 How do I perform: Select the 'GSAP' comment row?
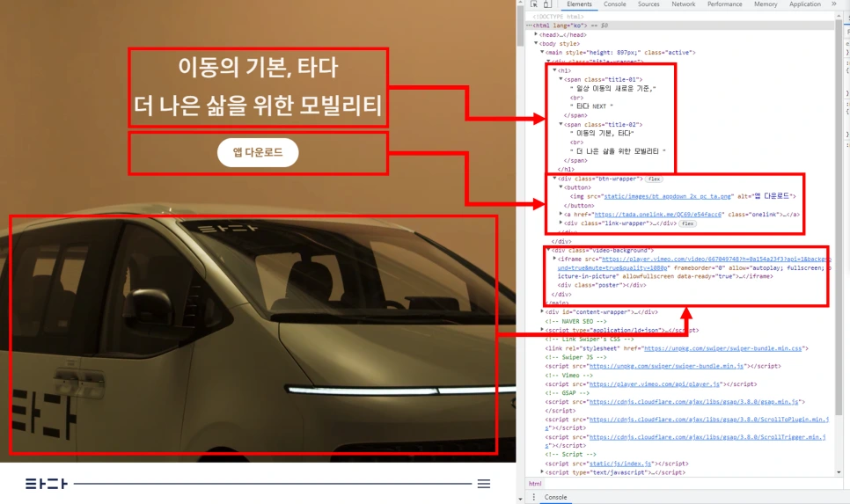tap(567, 393)
